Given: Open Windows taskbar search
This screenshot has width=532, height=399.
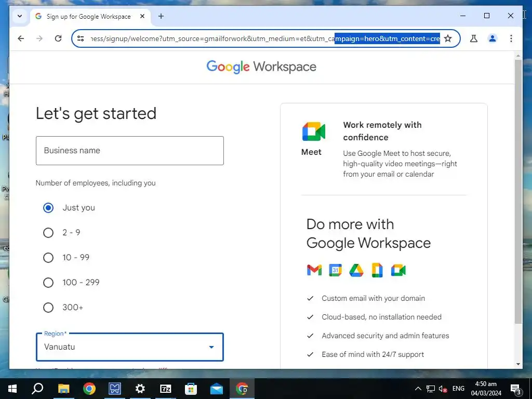Looking at the screenshot, I should 37,389.
